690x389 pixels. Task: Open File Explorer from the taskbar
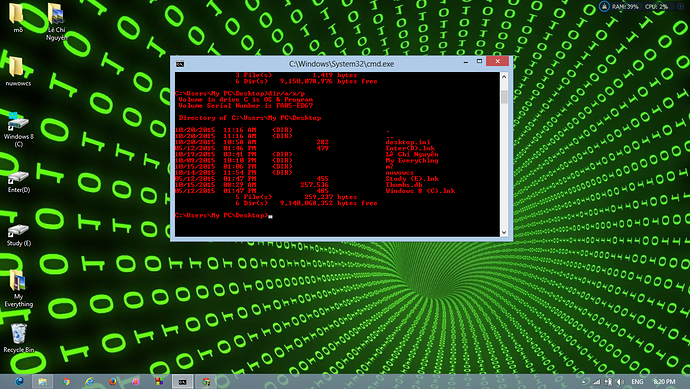[x=43, y=382]
